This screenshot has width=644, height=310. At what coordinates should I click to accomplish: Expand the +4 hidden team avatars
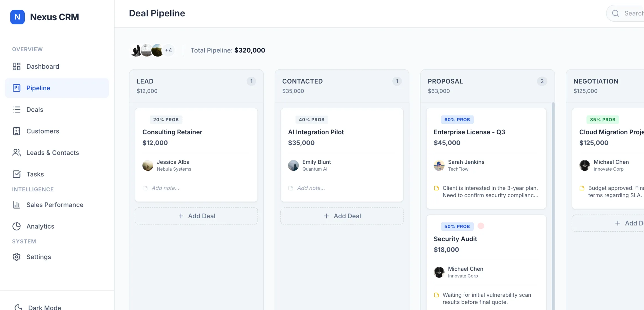169,50
